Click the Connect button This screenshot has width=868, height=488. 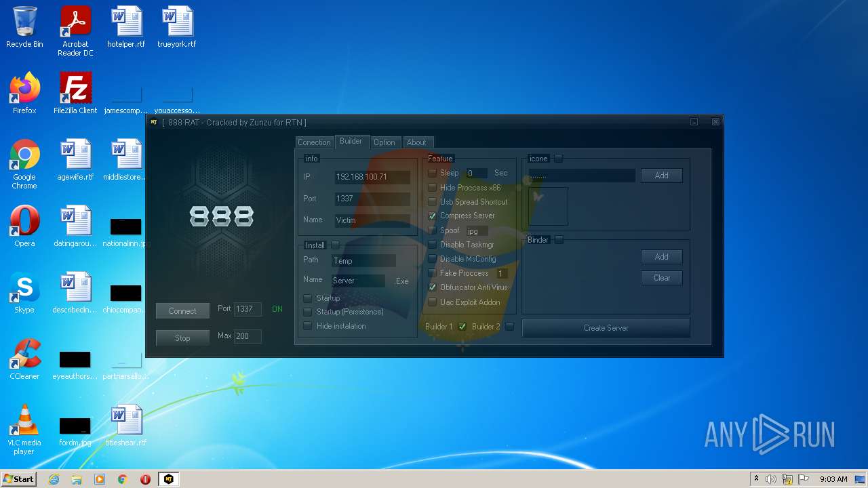click(182, 311)
